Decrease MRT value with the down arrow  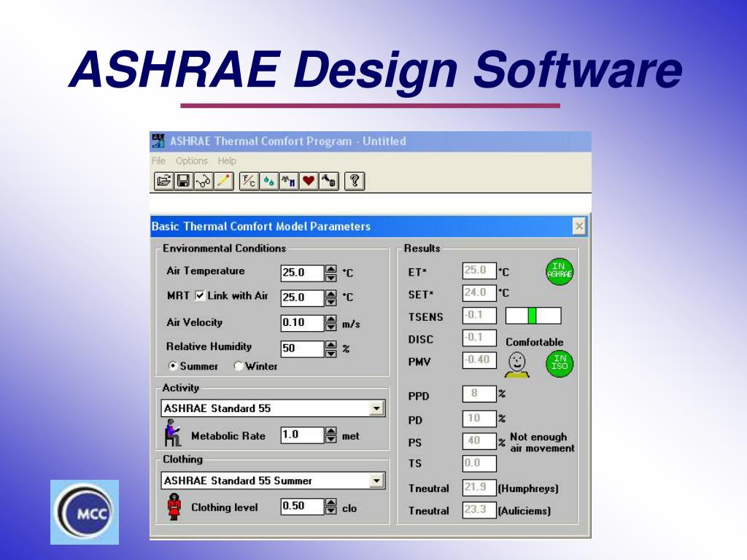(x=330, y=302)
